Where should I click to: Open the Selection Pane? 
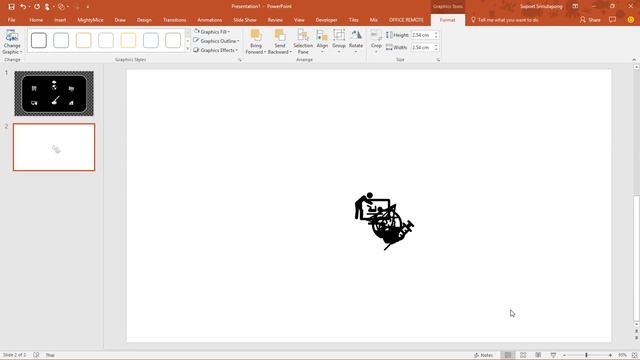(x=303, y=42)
